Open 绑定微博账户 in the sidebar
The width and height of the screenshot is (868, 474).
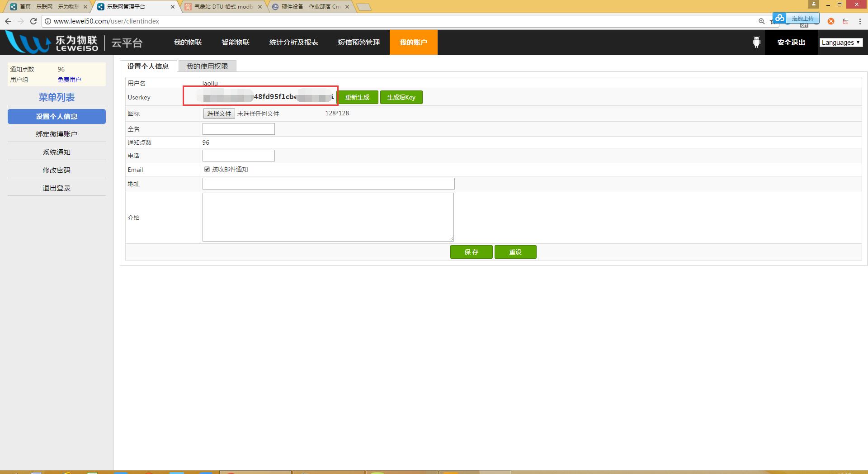pos(57,134)
